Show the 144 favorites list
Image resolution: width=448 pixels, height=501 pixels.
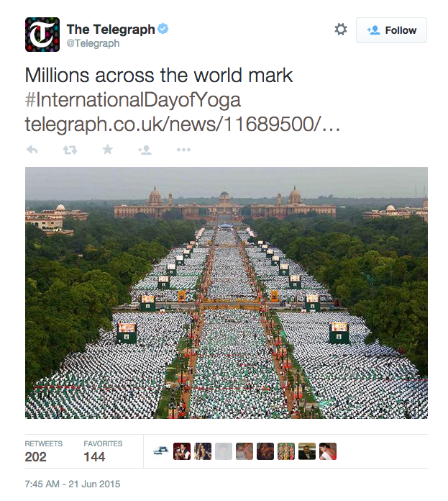[x=103, y=451]
